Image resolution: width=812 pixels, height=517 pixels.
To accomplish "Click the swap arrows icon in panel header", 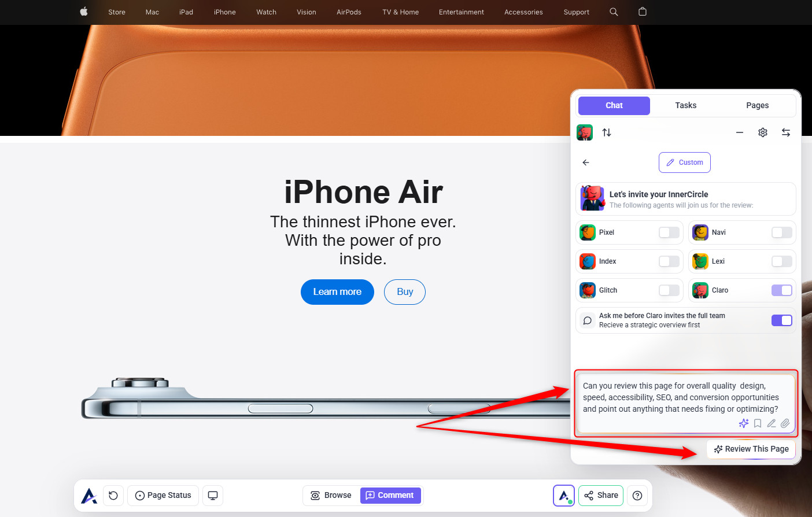I will click(785, 132).
